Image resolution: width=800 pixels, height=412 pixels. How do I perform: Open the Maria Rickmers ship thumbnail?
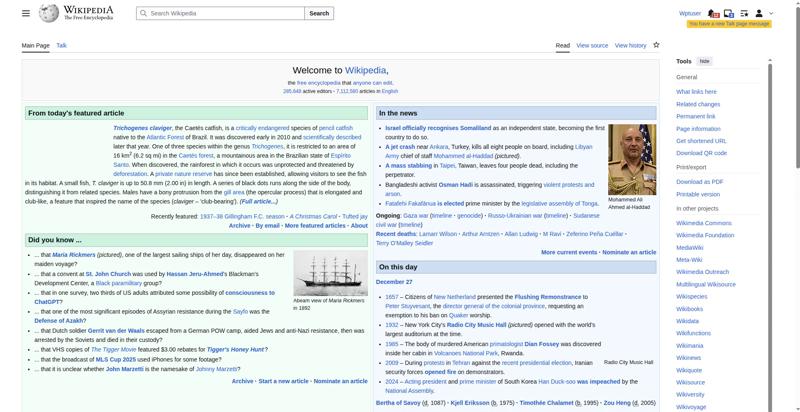(330, 273)
